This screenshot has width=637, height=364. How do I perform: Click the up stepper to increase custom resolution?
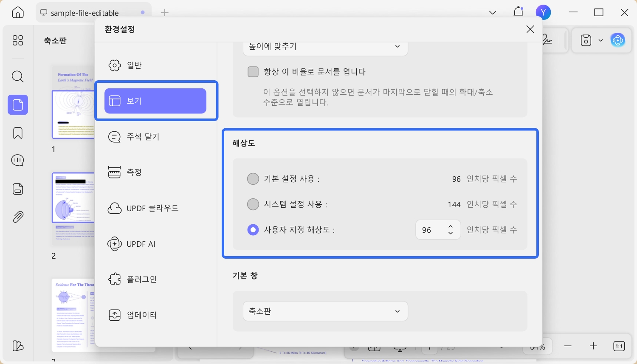point(451,226)
